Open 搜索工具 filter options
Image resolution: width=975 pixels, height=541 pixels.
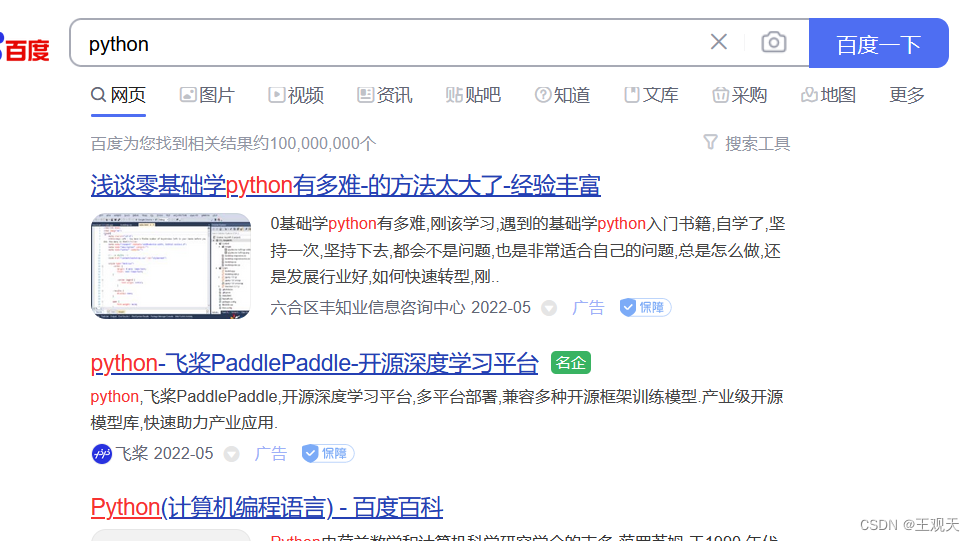pos(747,144)
